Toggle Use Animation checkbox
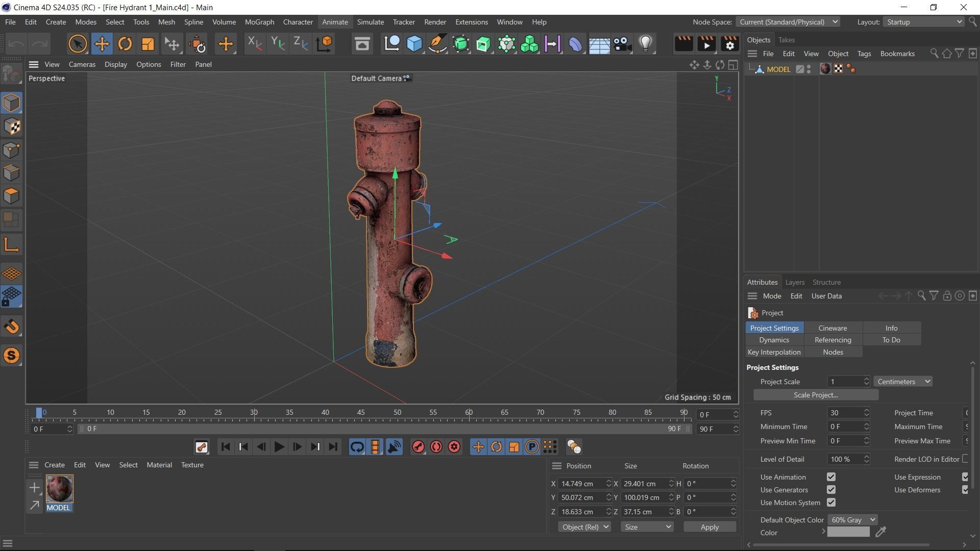This screenshot has width=980, height=551. 831,477
